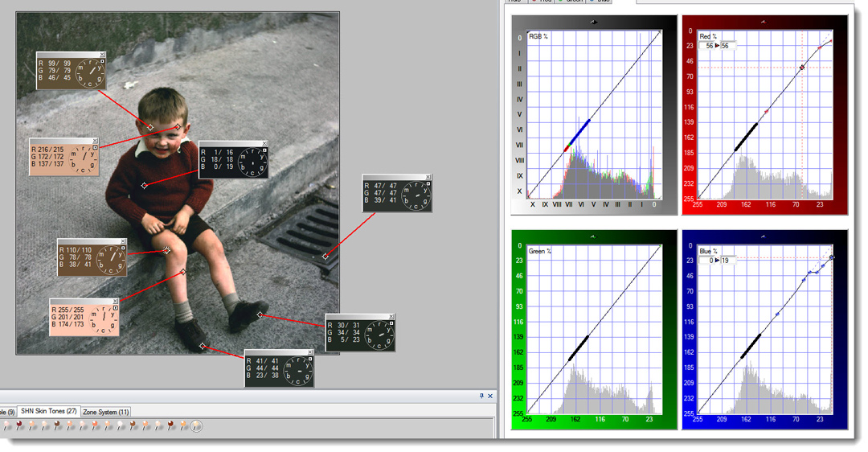
Task: Click the Green % label in the curve panel
Action: (540, 252)
